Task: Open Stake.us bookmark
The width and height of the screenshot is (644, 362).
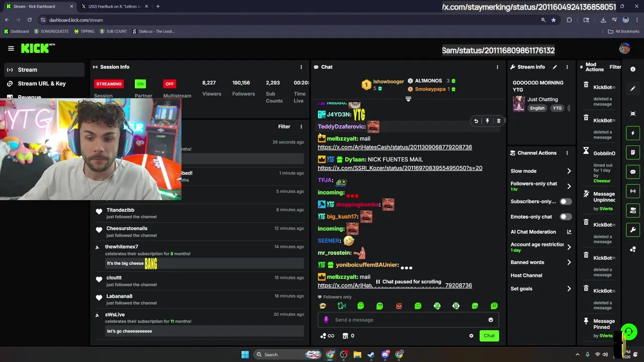Action: (x=153, y=31)
